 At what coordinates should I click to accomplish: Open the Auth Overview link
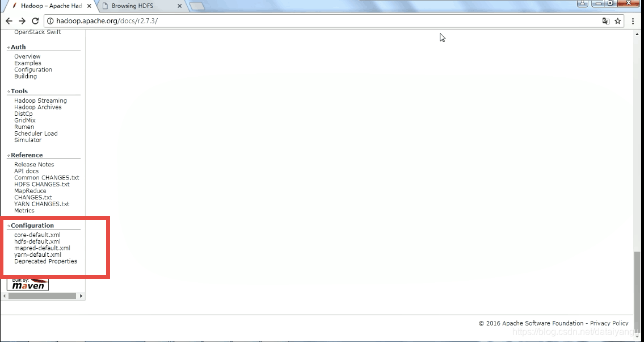pos(27,56)
